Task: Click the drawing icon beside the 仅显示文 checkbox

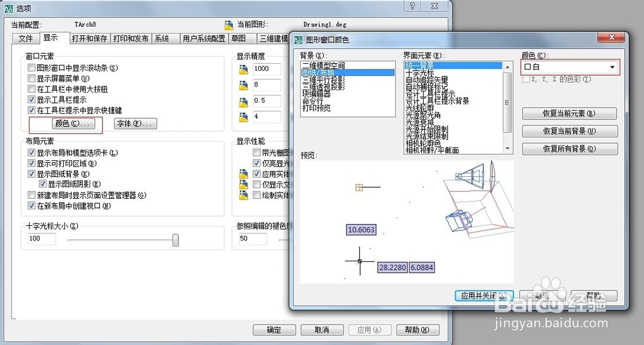Action: click(x=243, y=185)
